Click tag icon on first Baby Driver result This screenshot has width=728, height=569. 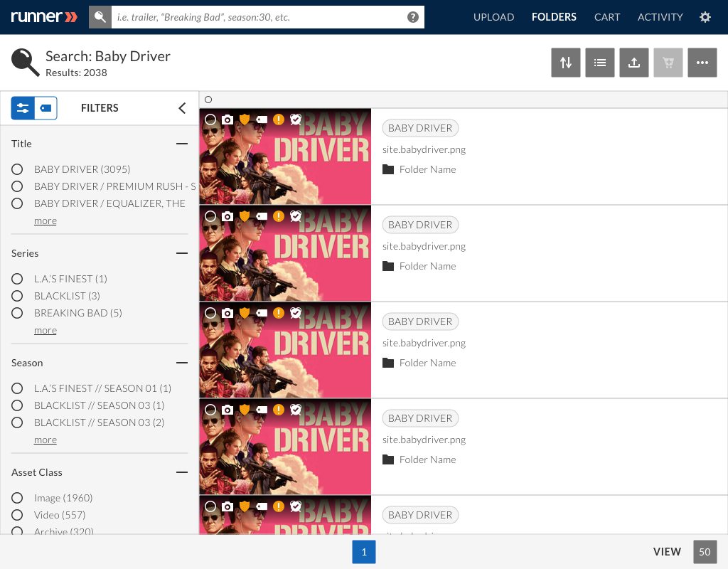[x=262, y=119]
